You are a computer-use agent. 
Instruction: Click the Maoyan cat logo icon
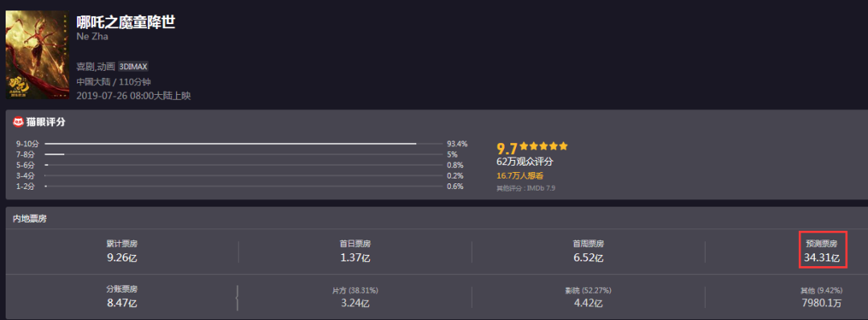18,121
